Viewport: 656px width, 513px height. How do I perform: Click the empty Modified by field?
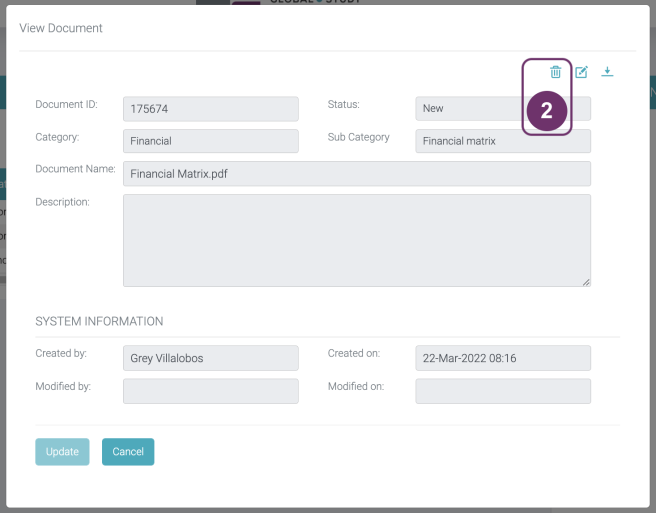pyautogui.click(x=210, y=391)
